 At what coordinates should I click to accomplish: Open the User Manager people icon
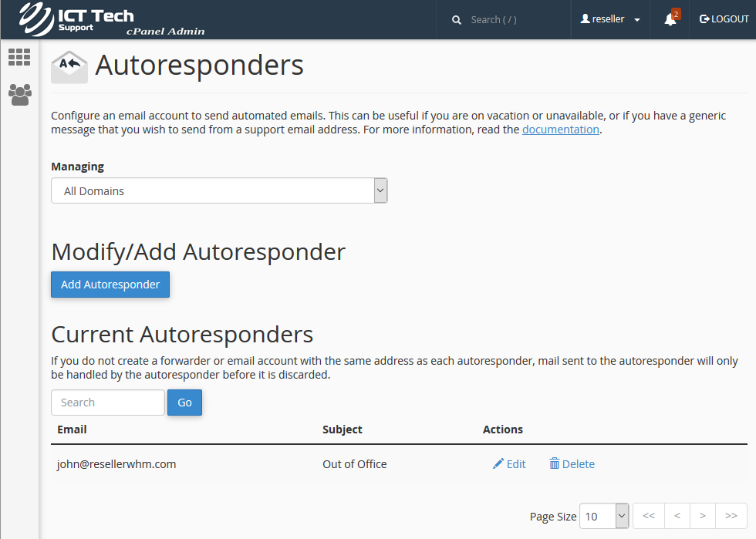(x=19, y=95)
